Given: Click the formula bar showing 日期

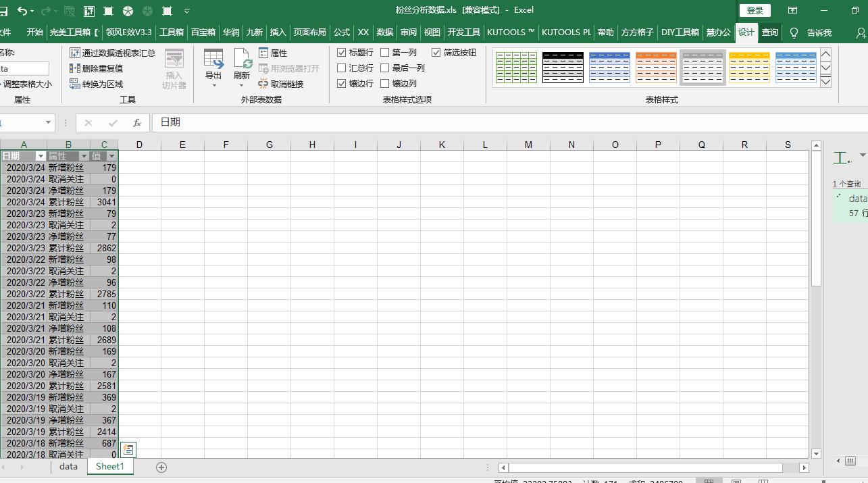Looking at the screenshot, I should click(x=473, y=122).
